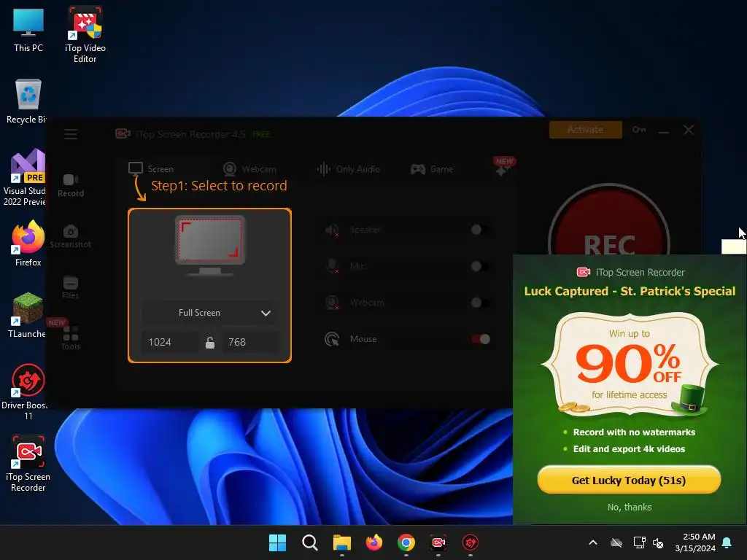Viewport: 747px width, 560px height.
Task: Open Driver Booster 11 desktop shortcut
Action: point(25,392)
